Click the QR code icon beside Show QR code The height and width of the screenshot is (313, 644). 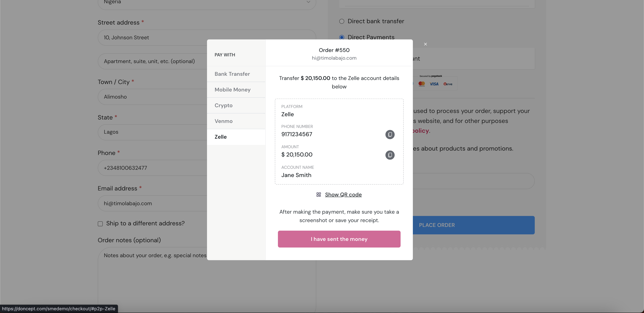319,194
